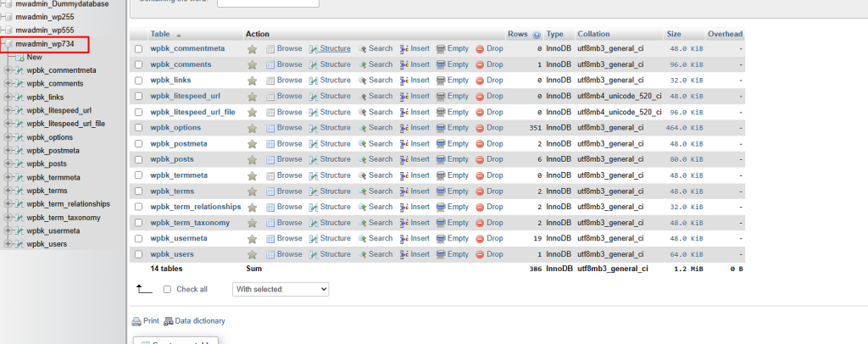Screen dimensions: 868x344
Task: Sort by the Overhead column header
Action: [x=726, y=34]
